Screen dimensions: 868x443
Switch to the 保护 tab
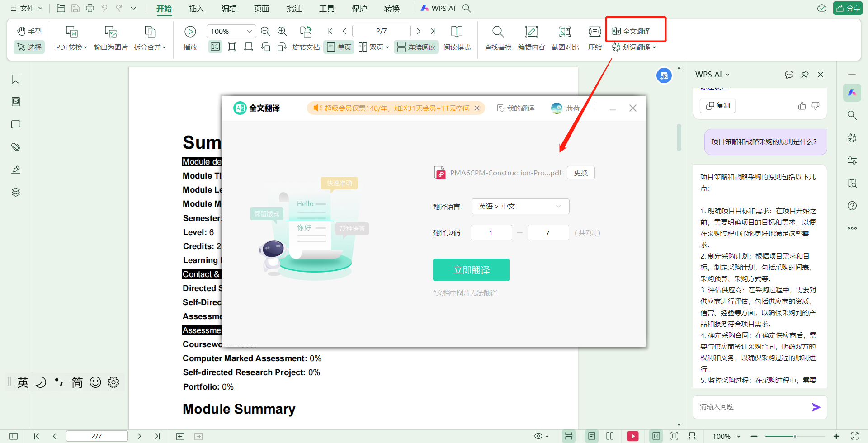pyautogui.click(x=359, y=9)
